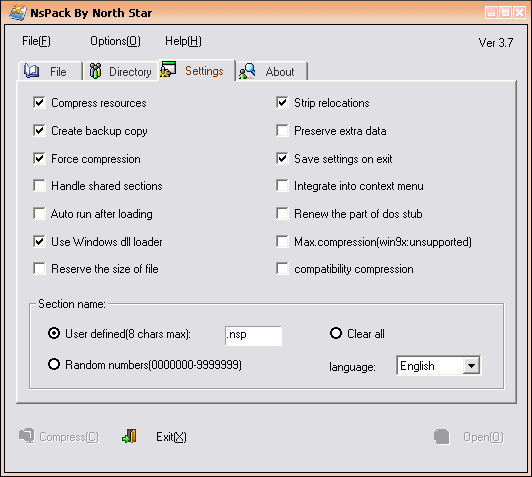Click the grayed Compress icon at bottom left
The width and height of the screenshot is (532, 477).
(26, 436)
